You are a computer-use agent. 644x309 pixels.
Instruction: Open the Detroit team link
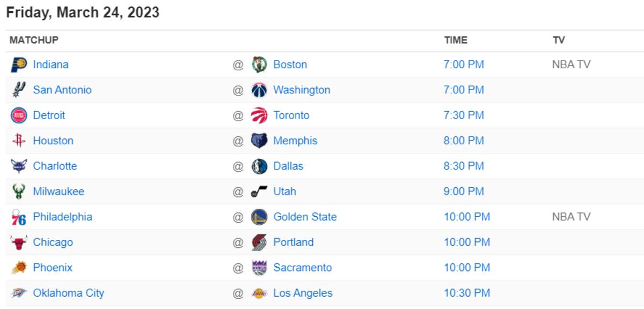tap(49, 115)
